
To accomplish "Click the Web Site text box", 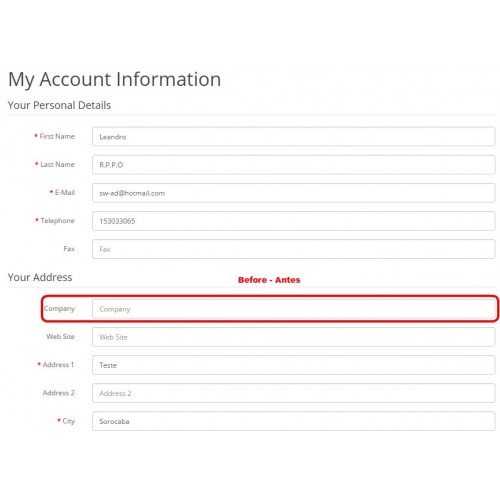I will [293, 337].
